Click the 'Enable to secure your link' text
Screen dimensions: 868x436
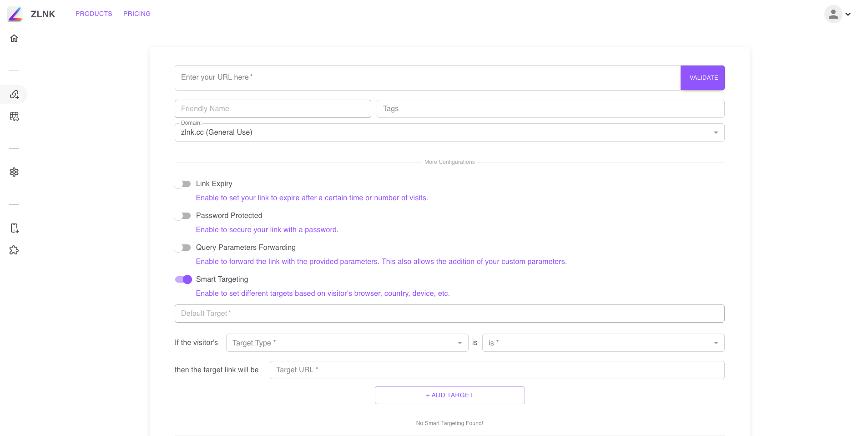pyautogui.click(x=267, y=230)
